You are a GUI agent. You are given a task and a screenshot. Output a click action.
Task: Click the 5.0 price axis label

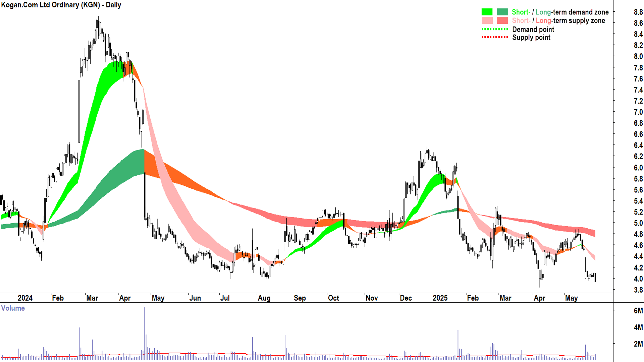(x=638, y=223)
